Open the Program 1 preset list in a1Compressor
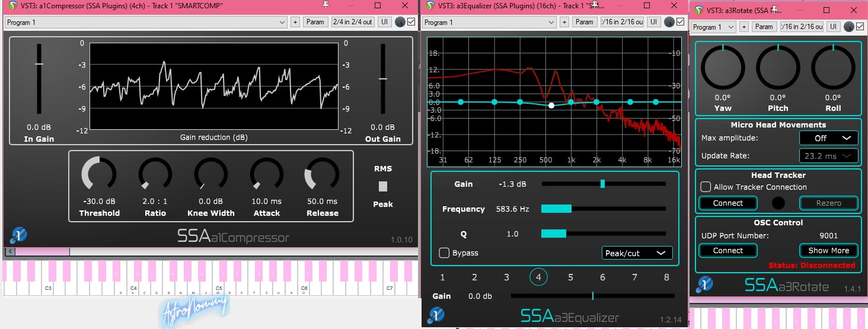This screenshot has width=868, height=329. pyautogui.click(x=146, y=22)
